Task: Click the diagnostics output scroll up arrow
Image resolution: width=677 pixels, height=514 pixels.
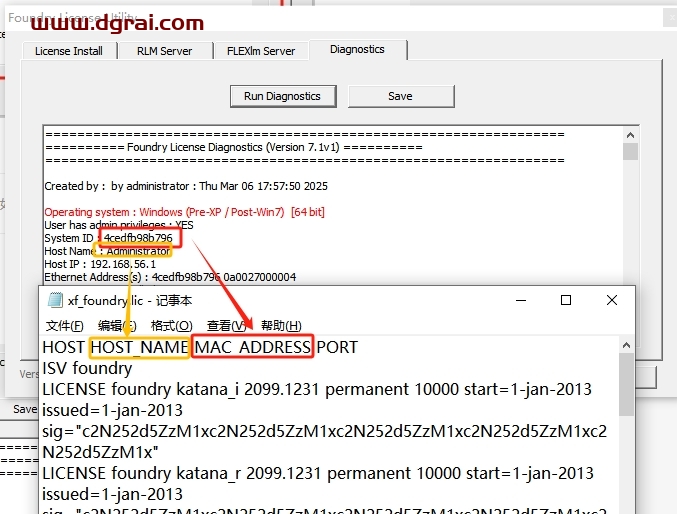Action: [630, 135]
